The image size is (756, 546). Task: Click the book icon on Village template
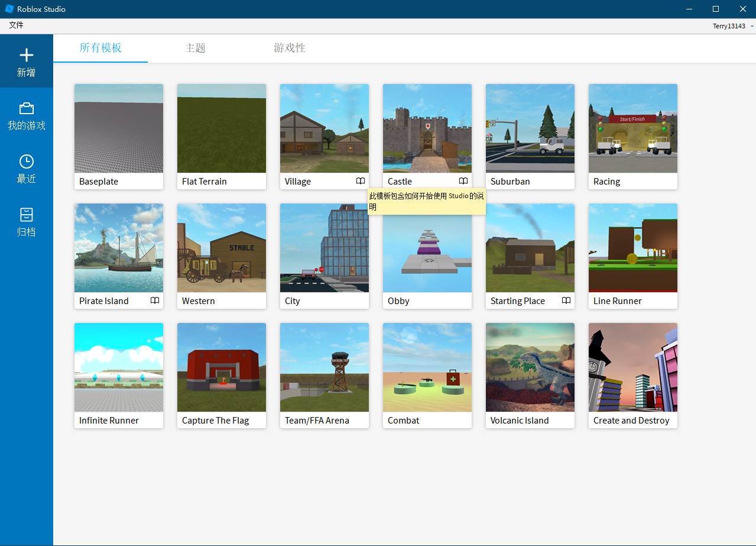361,181
